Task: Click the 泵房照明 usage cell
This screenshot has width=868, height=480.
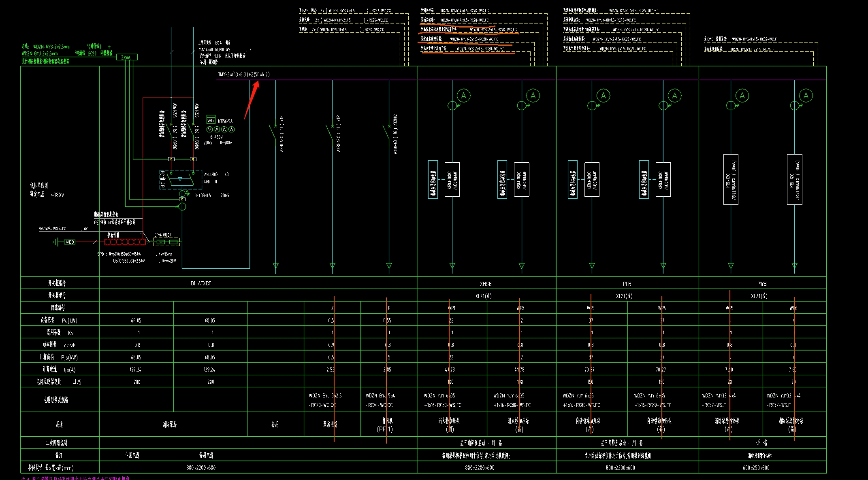Action: (330, 424)
